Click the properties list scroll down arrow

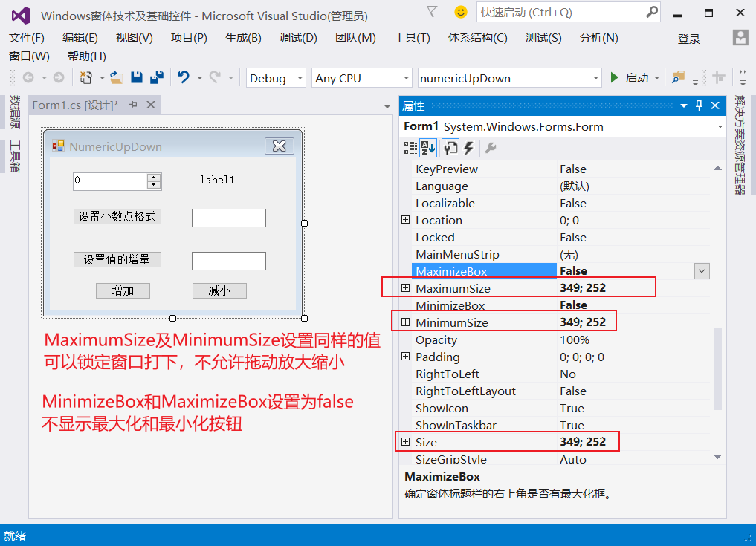tap(717, 456)
